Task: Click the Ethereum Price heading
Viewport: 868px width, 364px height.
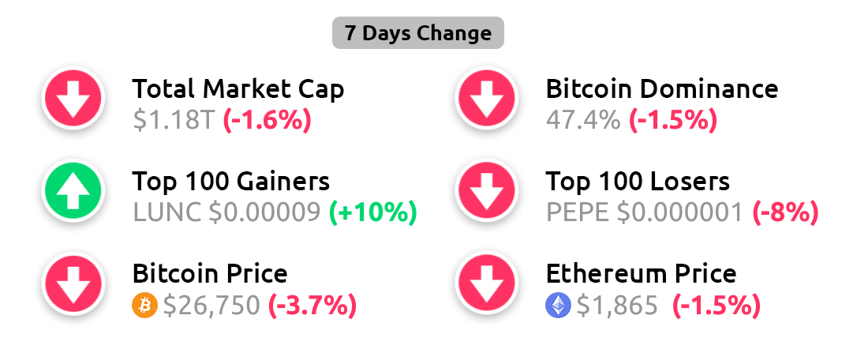Action: pyautogui.click(x=641, y=273)
